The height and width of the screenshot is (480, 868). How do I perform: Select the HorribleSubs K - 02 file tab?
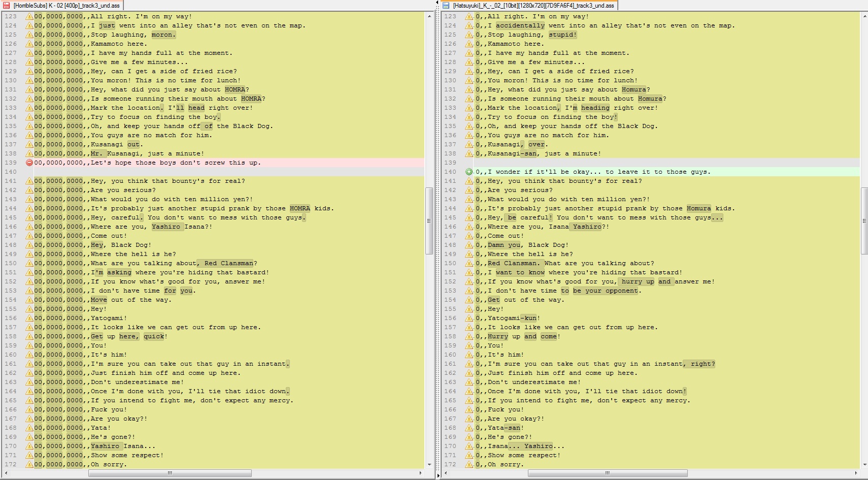(x=61, y=6)
